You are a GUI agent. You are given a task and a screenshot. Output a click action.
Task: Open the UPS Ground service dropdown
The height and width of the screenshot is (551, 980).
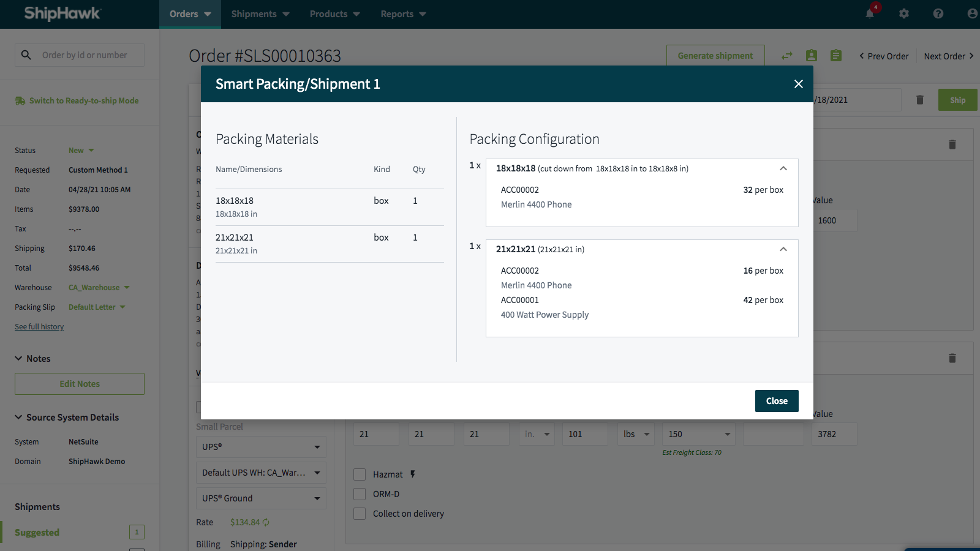point(260,498)
